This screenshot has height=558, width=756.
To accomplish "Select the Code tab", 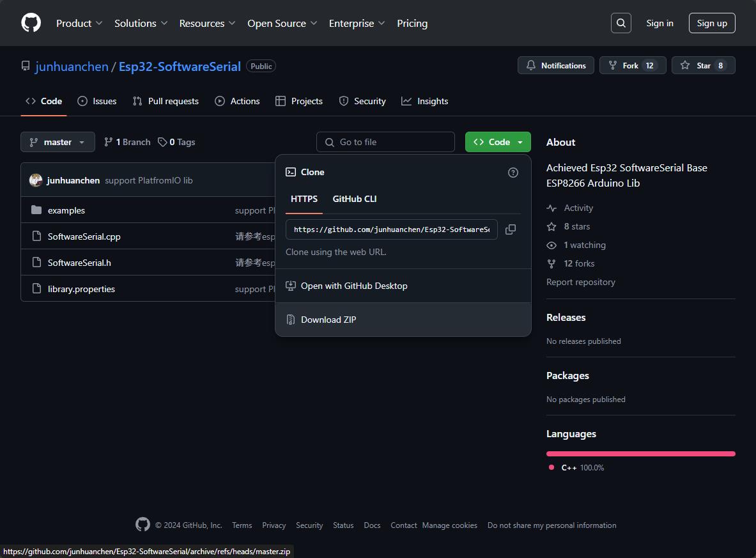I will (43, 101).
